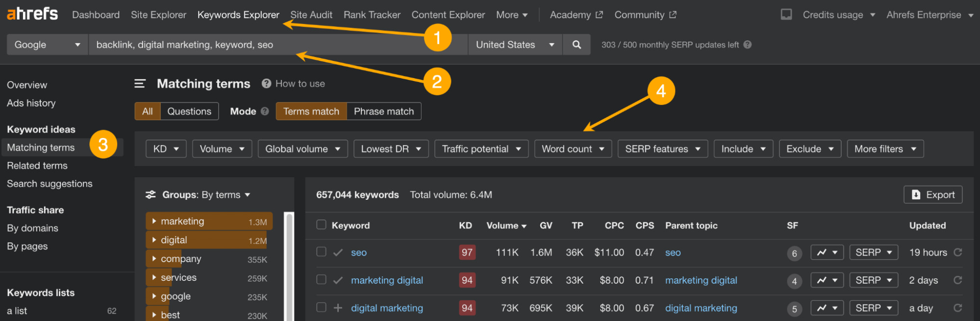
Task: Open the SERP features filter dropdown
Action: click(663, 149)
